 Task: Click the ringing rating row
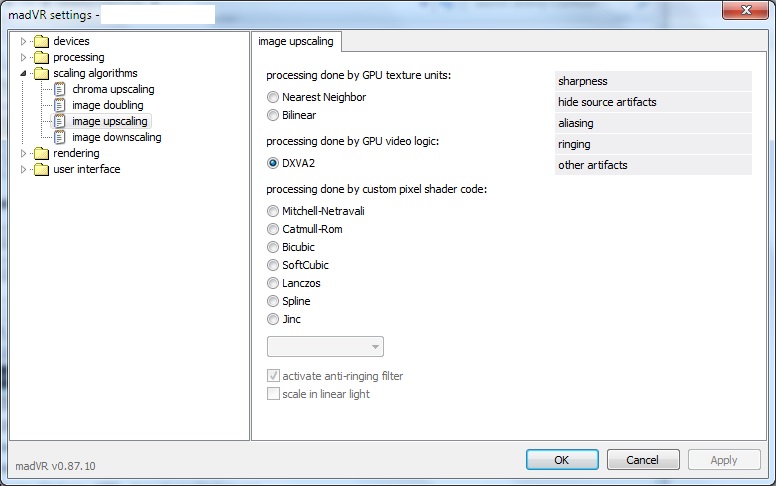653,144
